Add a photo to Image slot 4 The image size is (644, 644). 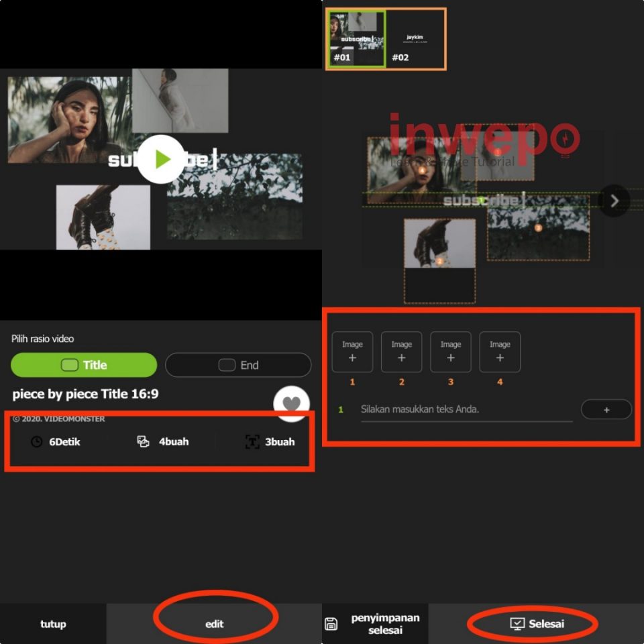500,352
